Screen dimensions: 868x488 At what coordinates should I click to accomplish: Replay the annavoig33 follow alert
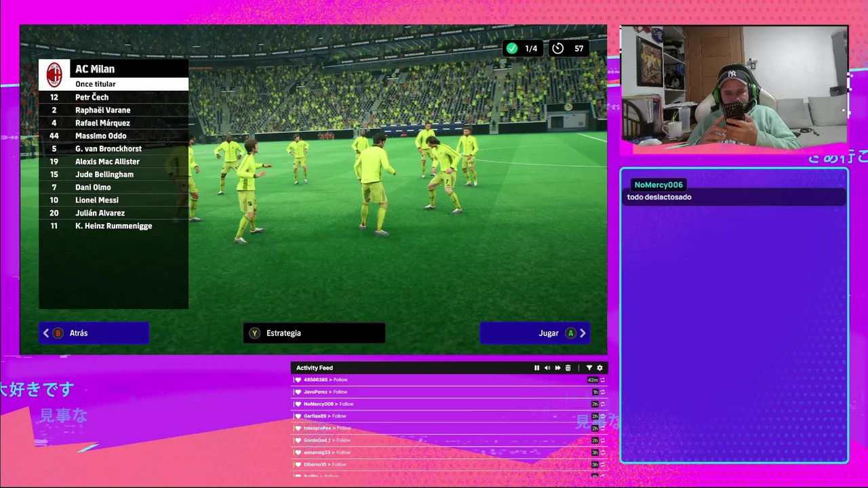(x=602, y=453)
